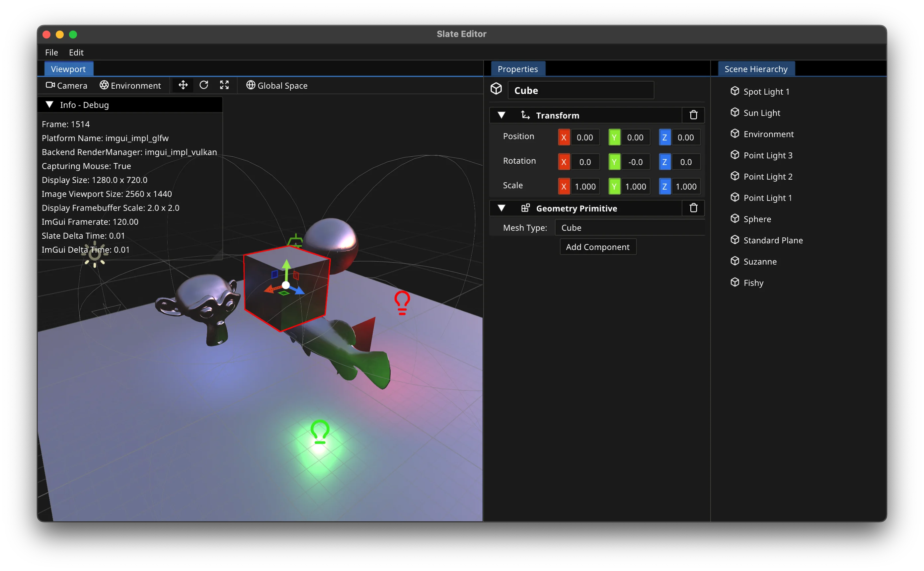Toggle Global Space transform mode
Image resolution: width=924 pixels, height=571 pixels.
(x=277, y=86)
